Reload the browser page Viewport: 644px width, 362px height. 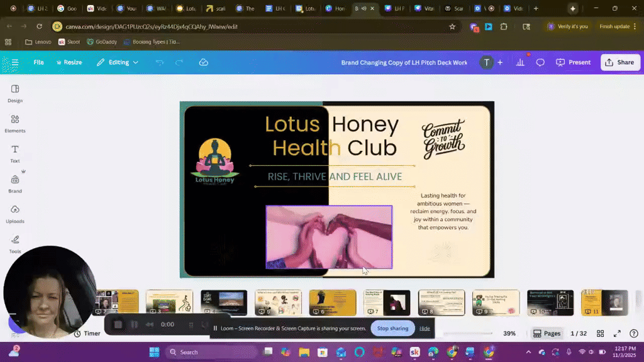point(40,26)
